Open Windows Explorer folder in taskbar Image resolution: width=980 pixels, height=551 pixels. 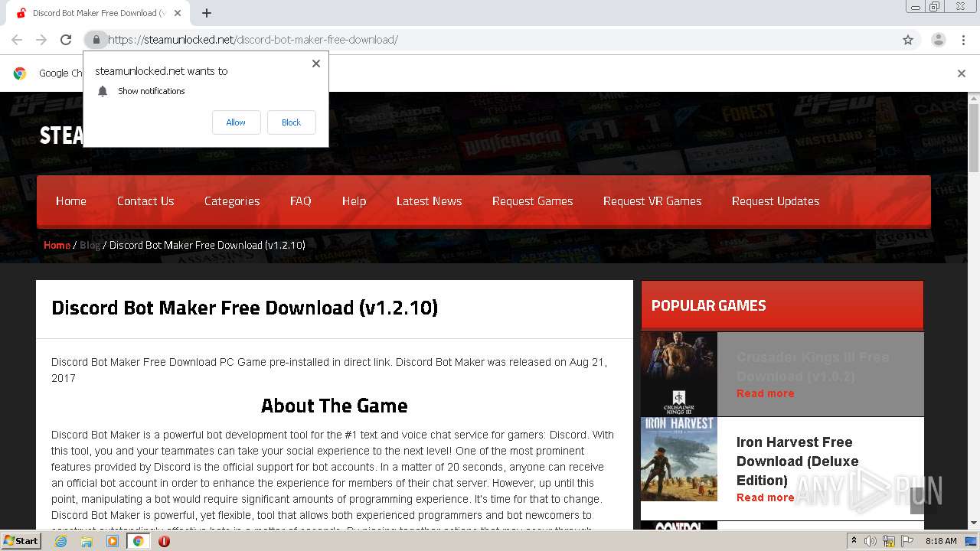click(x=87, y=541)
